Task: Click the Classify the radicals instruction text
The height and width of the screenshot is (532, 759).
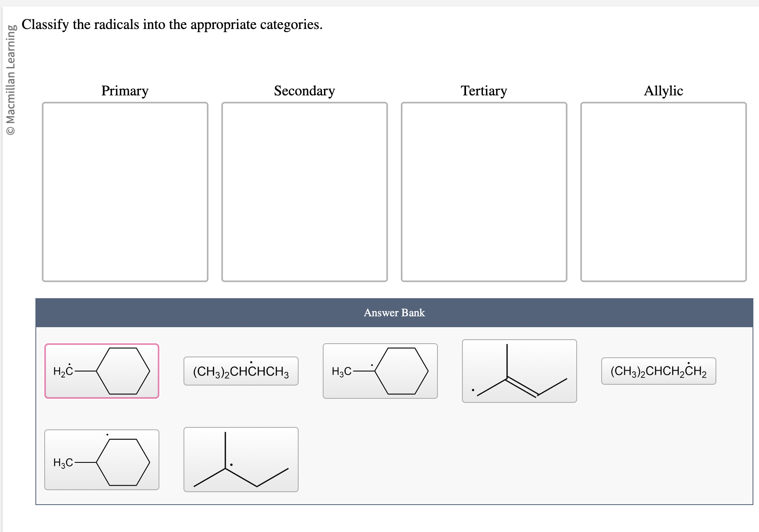Action: pos(171,24)
